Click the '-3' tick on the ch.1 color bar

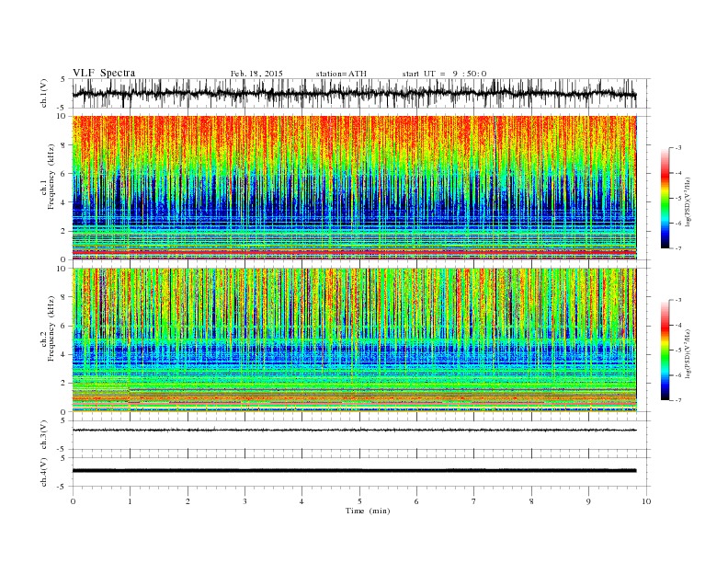pyautogui.click(x=677, y=148)
